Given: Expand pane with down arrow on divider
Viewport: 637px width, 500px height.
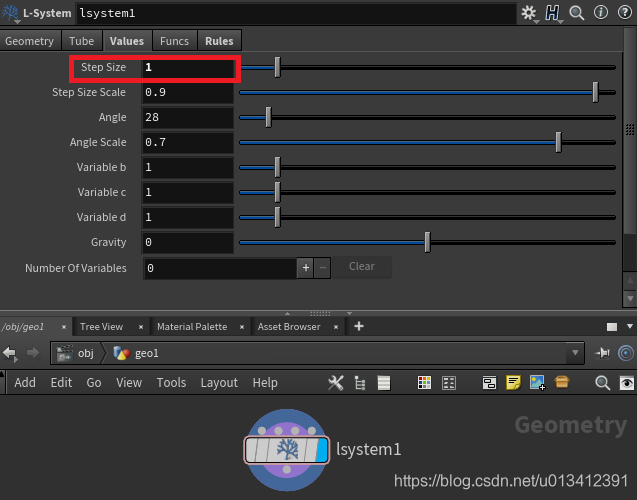Looking at the screenshot, I should tap(349, 314).
